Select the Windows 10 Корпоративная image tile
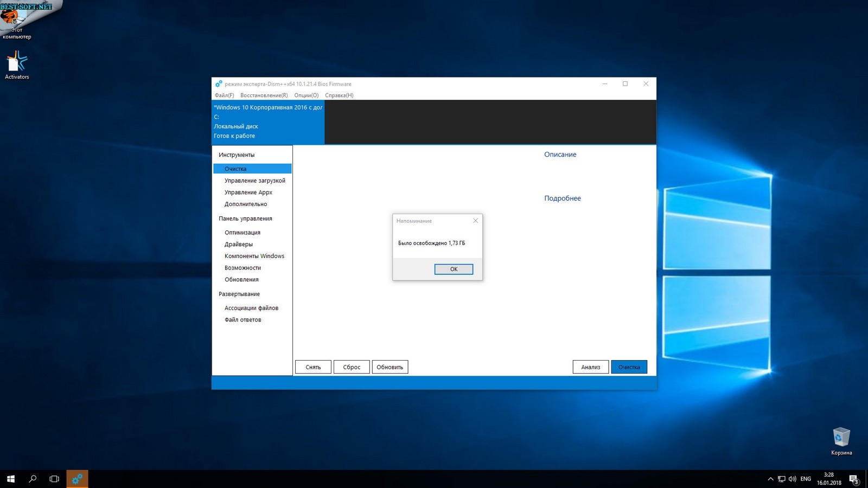Image resolution: width=868 pixels, height=488 pixels. tap(268, 121)
